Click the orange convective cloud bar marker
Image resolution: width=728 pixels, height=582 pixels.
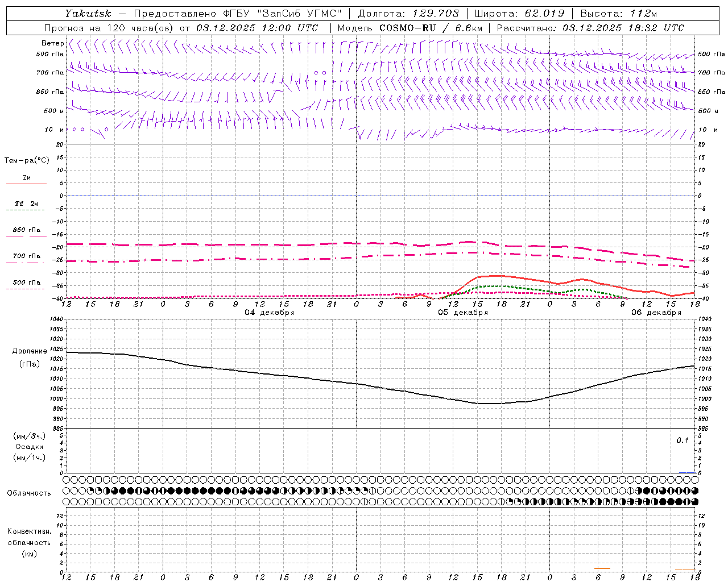tap(602, 568)
